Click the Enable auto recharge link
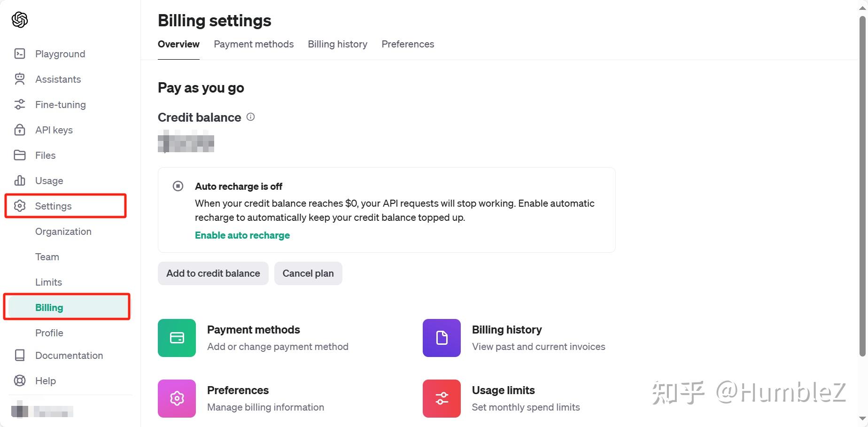Image resolution: width=868 pixels, height=427 pixels. (x=242, y=235)
